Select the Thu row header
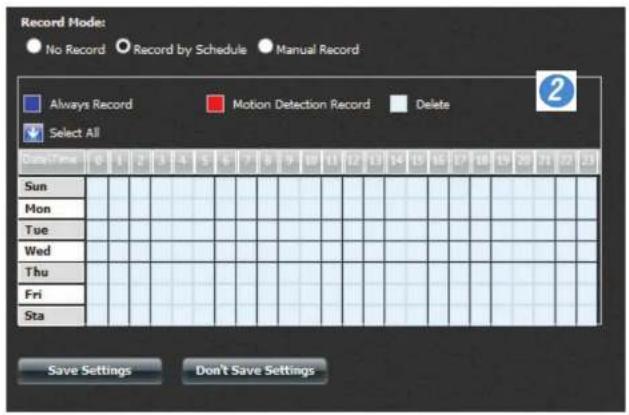This screenshot has height=415, width=629. pos(51,273)
